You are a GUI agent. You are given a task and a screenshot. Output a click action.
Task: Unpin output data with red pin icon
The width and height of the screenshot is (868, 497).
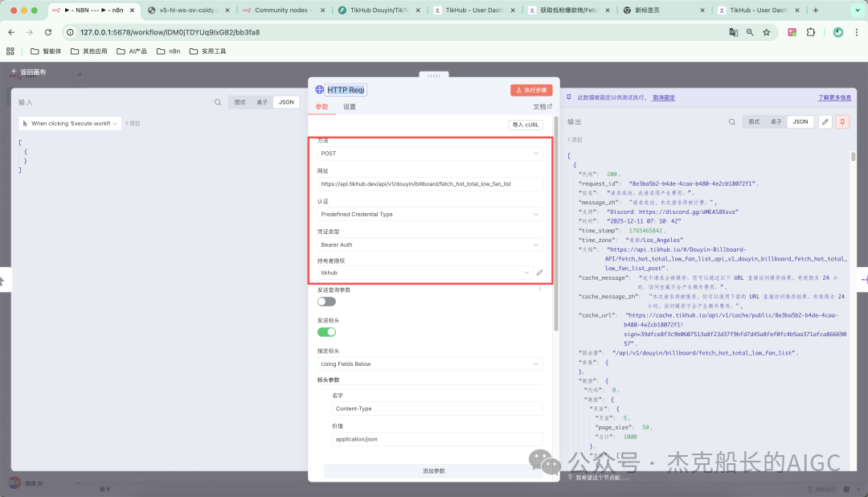point(842,122)
